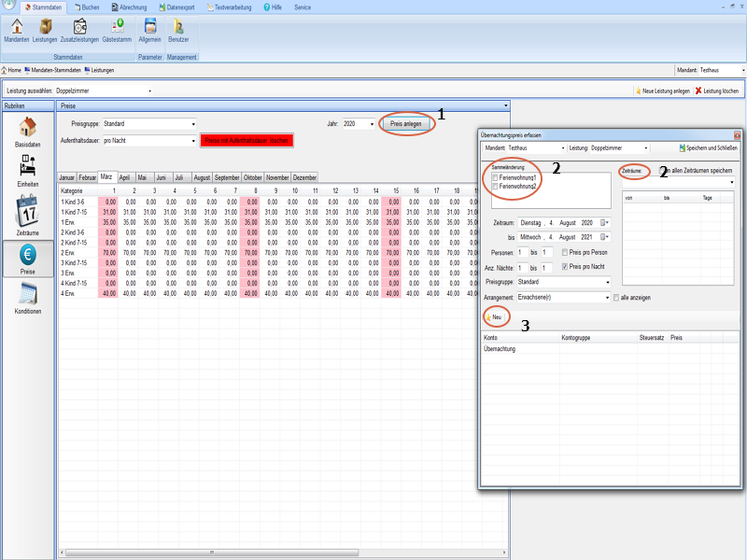Click the Preis anlegen button

point(406,123)
